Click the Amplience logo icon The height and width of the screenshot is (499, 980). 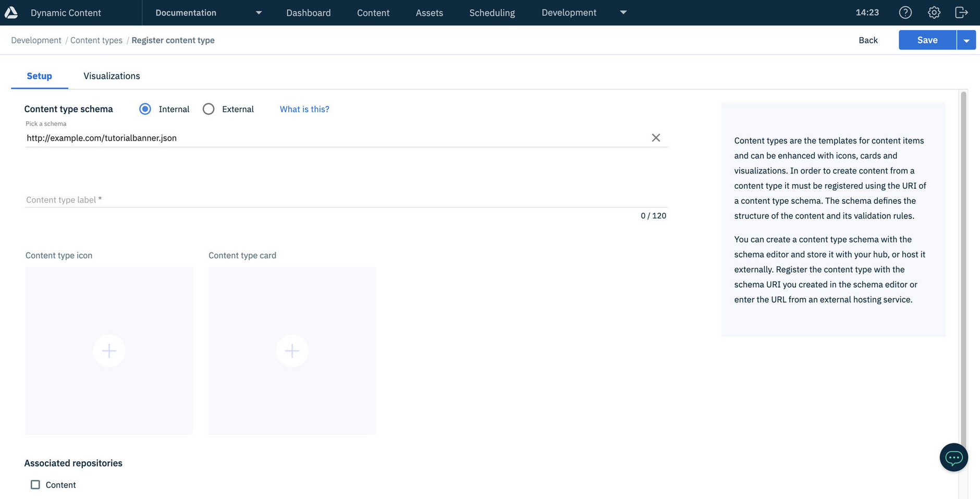[11, 13]
